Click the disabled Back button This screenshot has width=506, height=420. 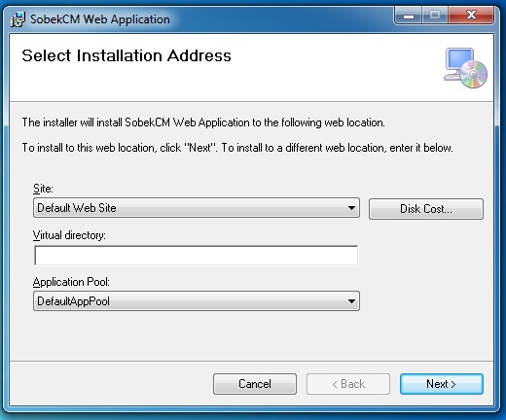pos(348,384)
